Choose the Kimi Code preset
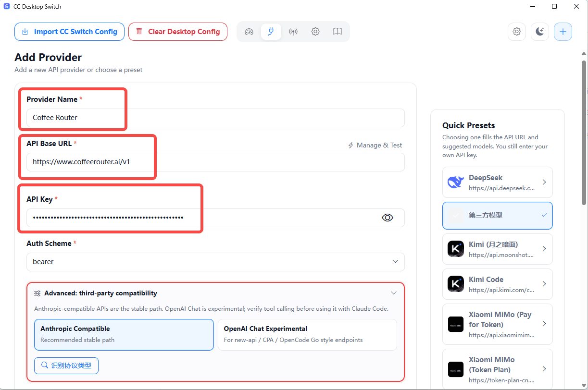Screen dimensions: 588x390 coord(498,284)
